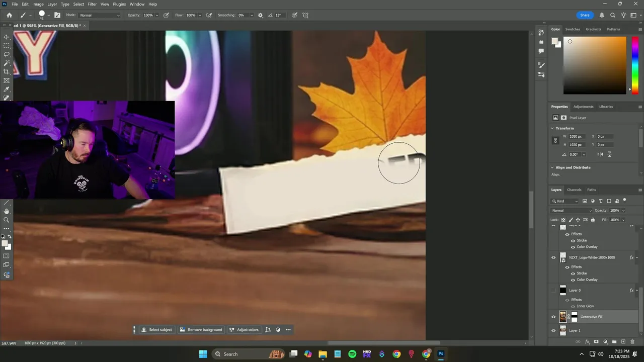
Task: Choose the Frame tool
Action: coord(7,80)
